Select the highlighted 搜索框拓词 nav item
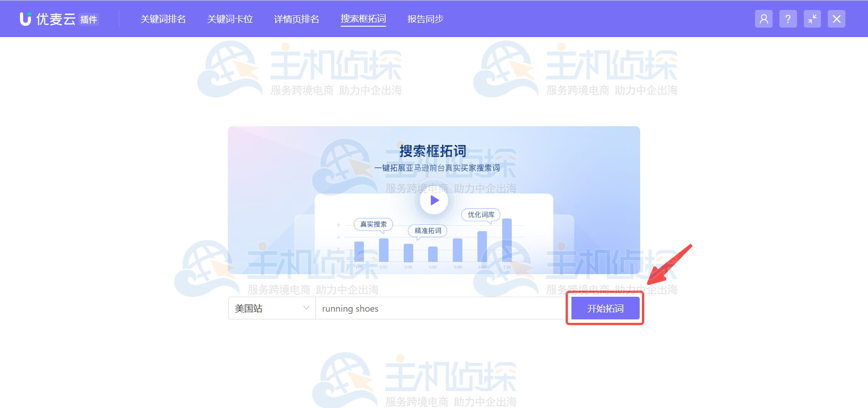Viewport: 868px width, 408px height. [363, 19]
